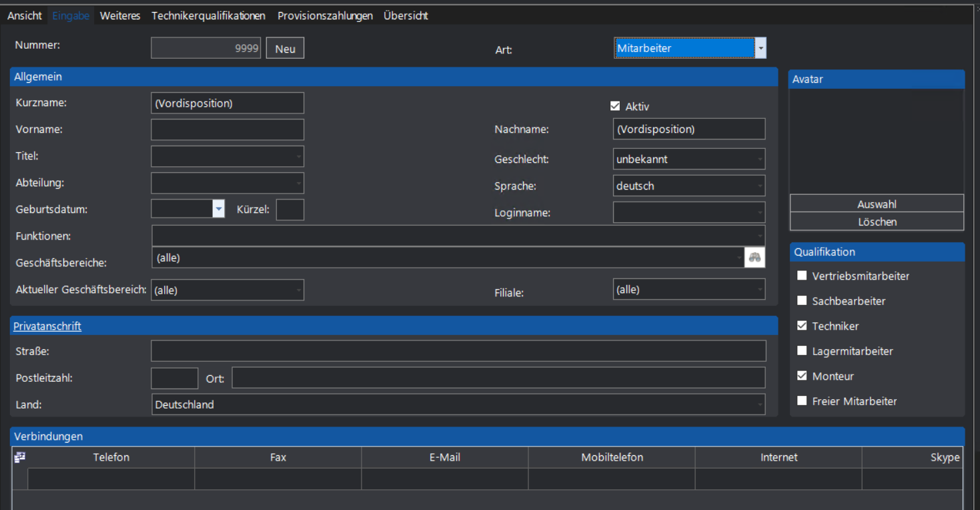Enable the Vertriebsmitarbeiter qualification
The height and width of the screenshot is (510, 980).
[802, 276]
